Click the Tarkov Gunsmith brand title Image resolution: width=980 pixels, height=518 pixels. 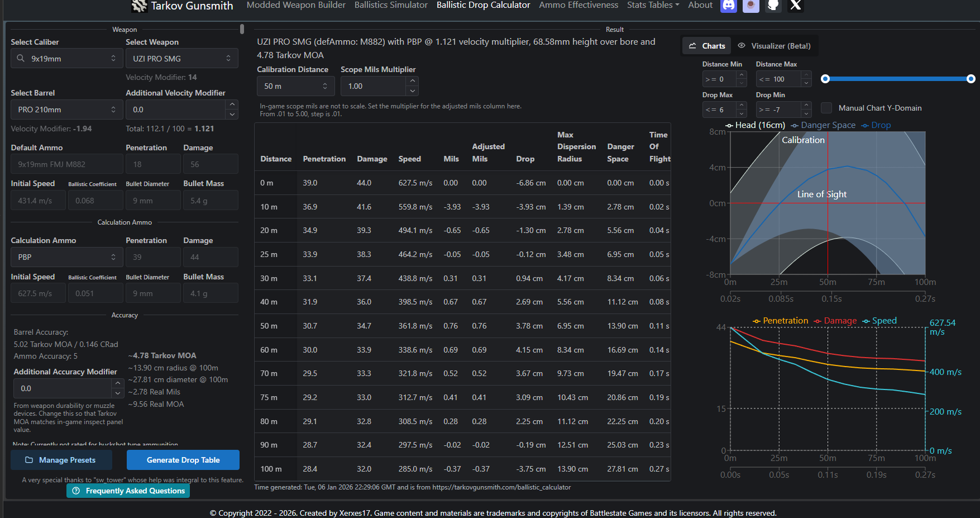[x=192, y=6]
